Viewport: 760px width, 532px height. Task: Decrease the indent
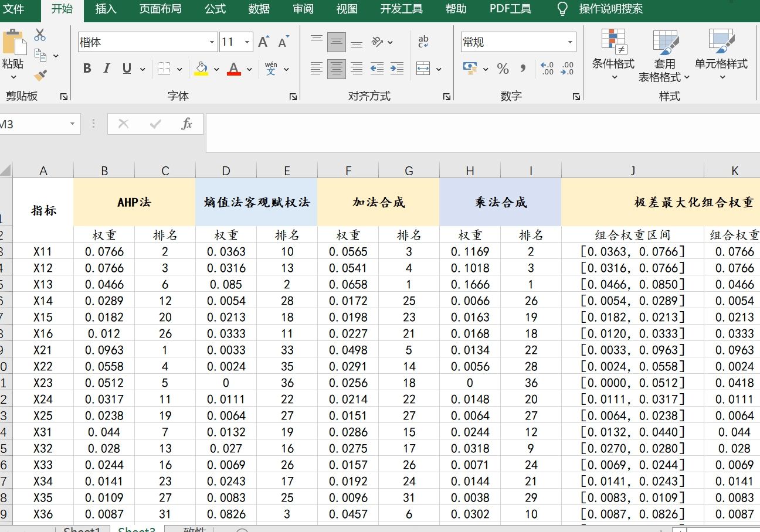(377, 69)
